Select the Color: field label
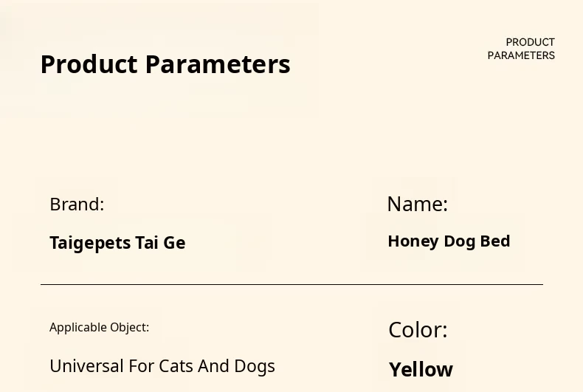Viewport: 583px width, 392px height. (x=418, y=330)
